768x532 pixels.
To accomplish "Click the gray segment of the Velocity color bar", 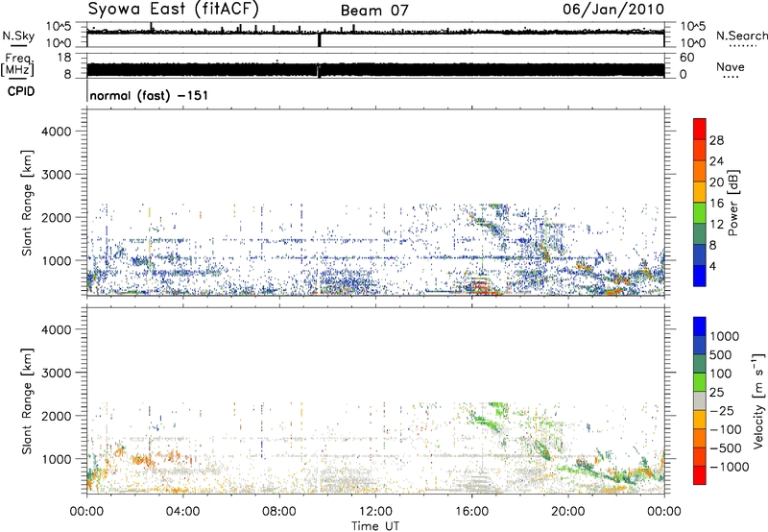I will [x=700, y=400].
